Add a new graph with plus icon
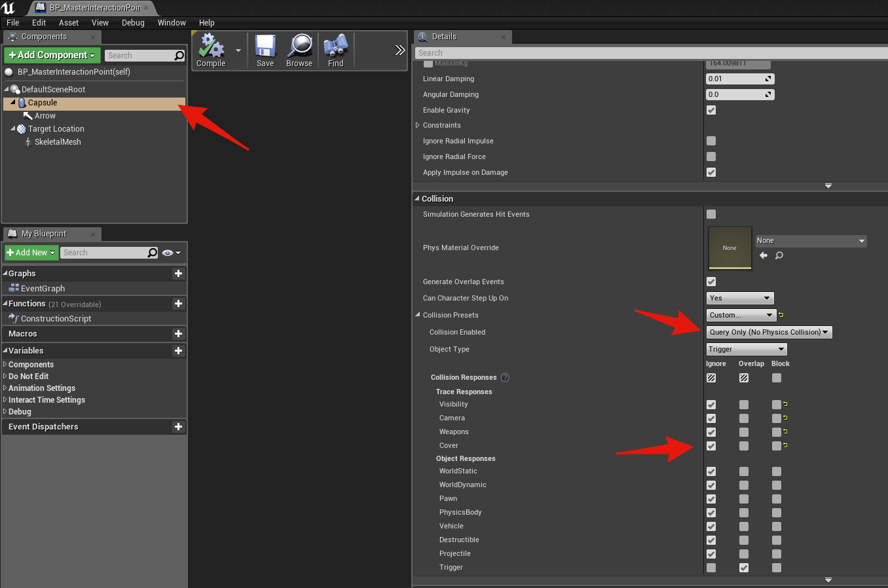The width and height of the screenshot is (888, 588). 178,274
